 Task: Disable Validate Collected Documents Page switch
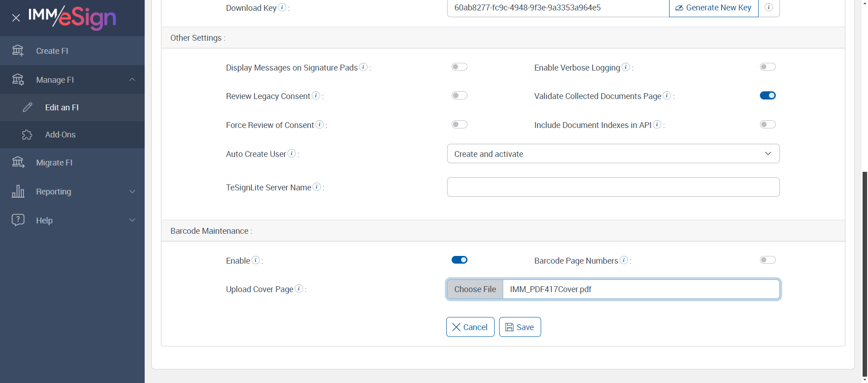pos(768,95)
